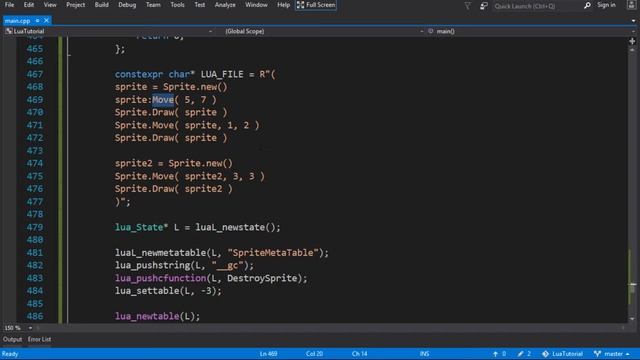Close the main.cpp tab
Screen dimensions: 640x360
pos(47,20)
